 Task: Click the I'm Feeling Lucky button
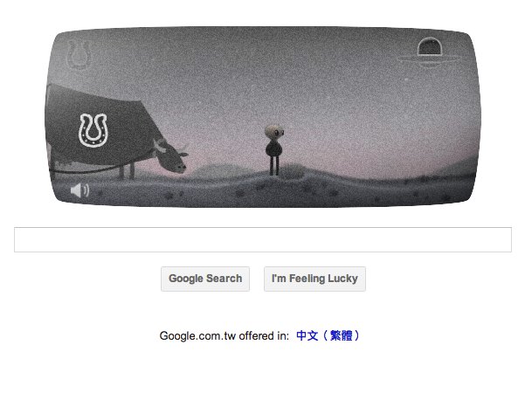314,279
